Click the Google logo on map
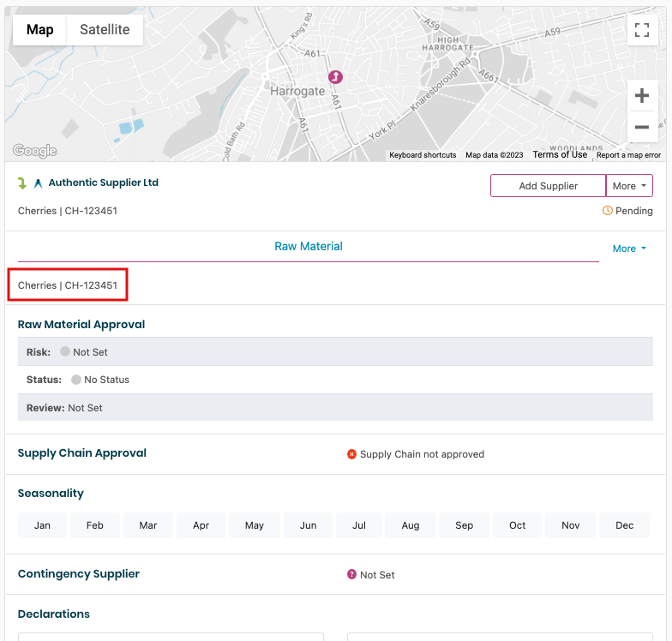672x641 pixels. 34,151
